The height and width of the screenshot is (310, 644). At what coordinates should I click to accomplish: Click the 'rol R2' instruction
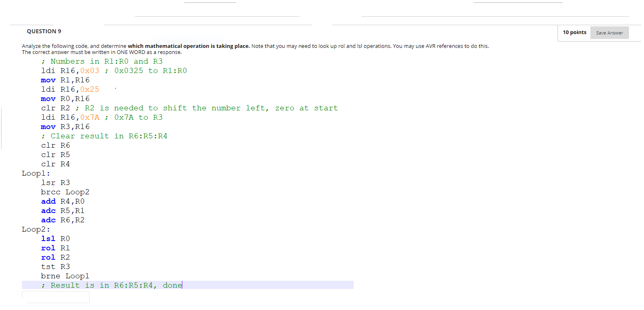click(55, 257)
